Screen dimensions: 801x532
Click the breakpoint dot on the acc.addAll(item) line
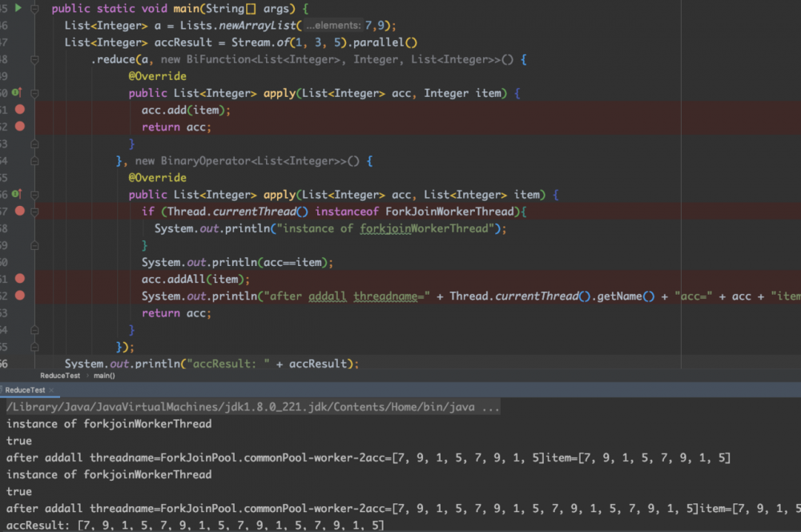[x=20, y=279]
